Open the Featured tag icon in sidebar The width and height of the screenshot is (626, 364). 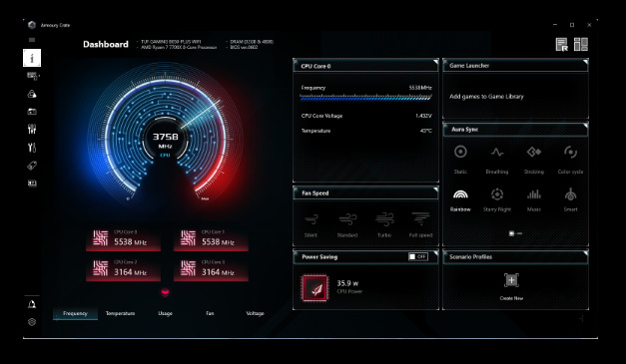click(32, 166)
